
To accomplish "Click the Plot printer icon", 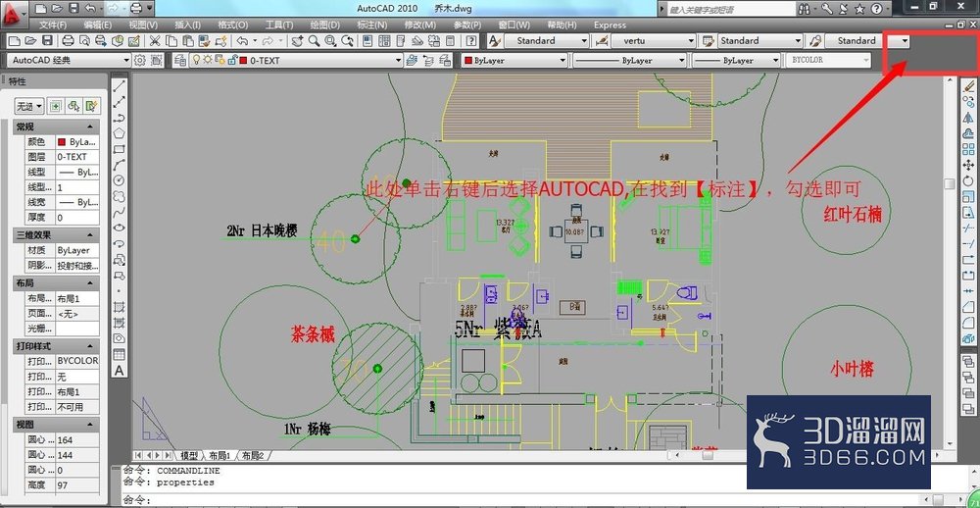I will click(x=69, y=40).
